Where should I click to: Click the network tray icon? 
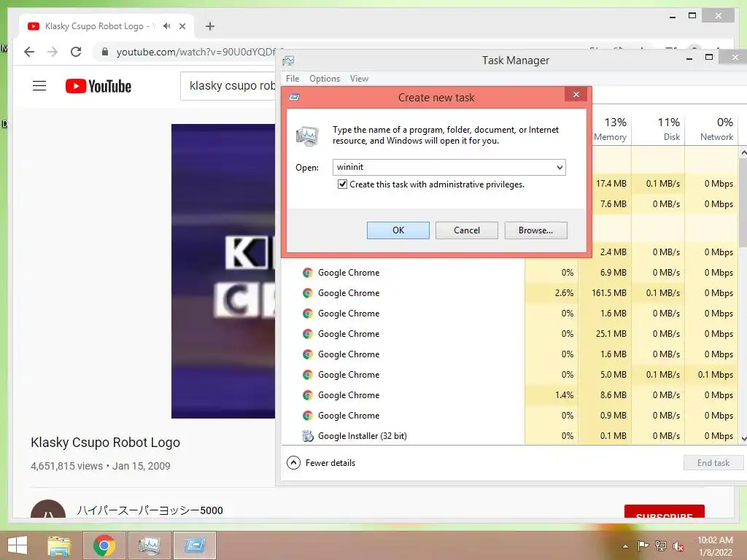pos(660,545)
